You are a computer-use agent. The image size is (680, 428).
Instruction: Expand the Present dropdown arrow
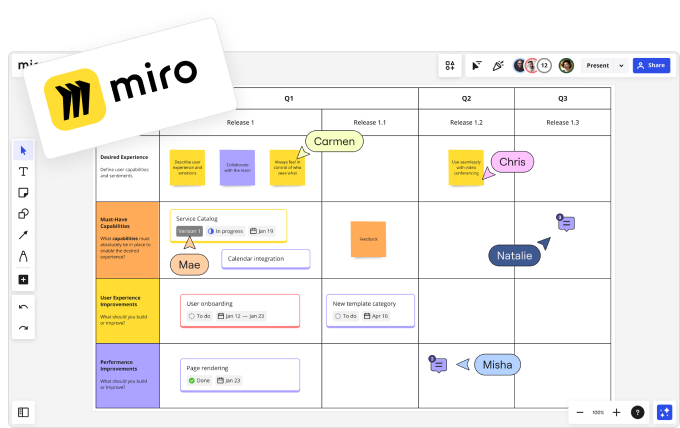point(621,65)
